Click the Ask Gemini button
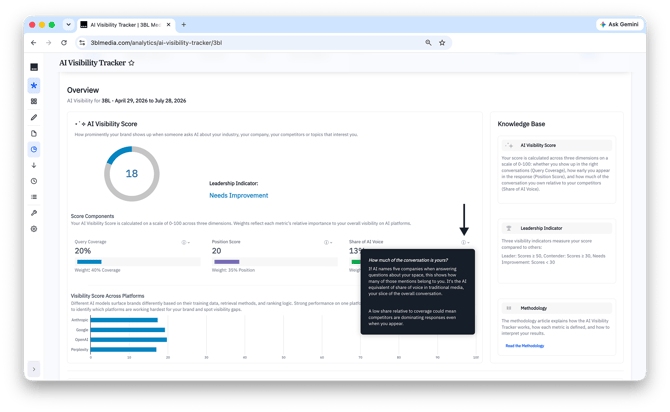 [620, 24]
